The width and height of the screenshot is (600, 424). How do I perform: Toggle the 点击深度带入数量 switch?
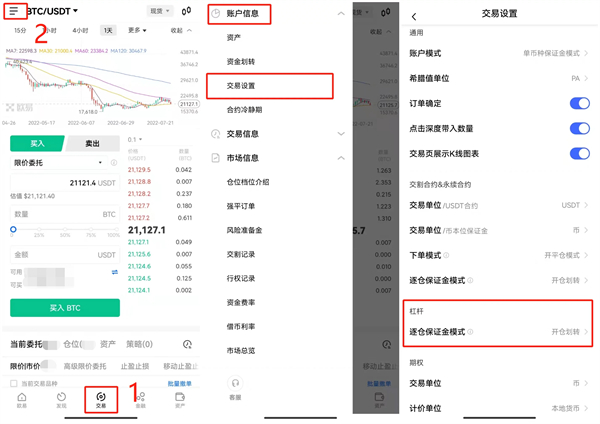pos(579,129)
